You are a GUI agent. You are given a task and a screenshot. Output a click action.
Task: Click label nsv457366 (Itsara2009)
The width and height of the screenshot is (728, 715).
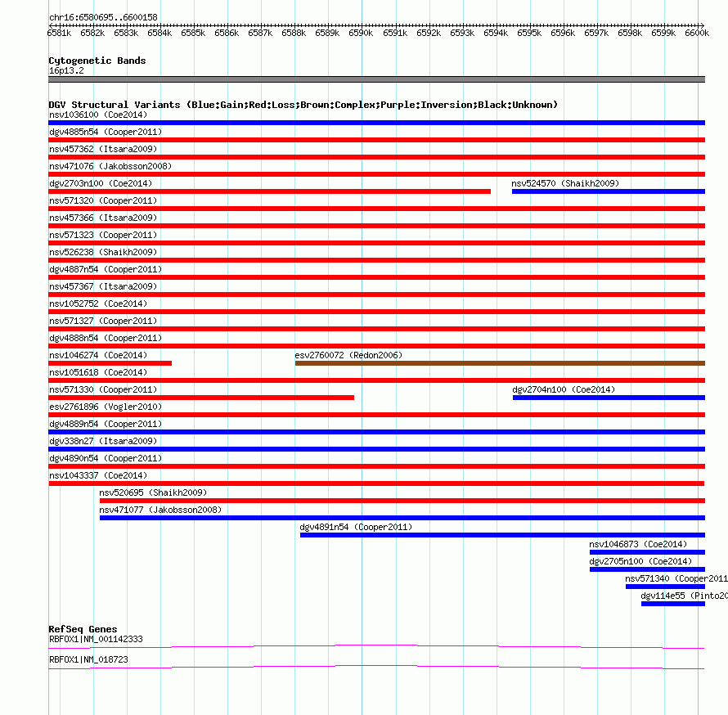103,218
